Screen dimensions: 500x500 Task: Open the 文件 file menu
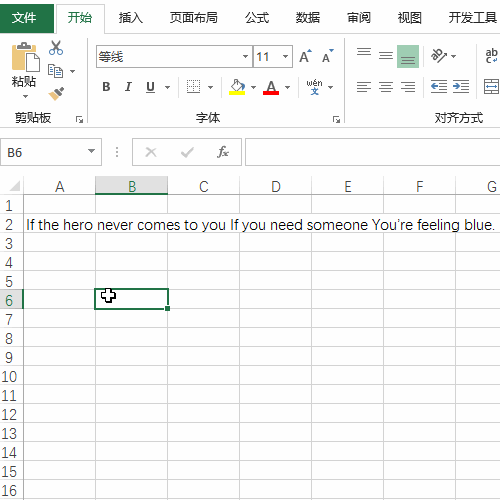click(24, 18)
